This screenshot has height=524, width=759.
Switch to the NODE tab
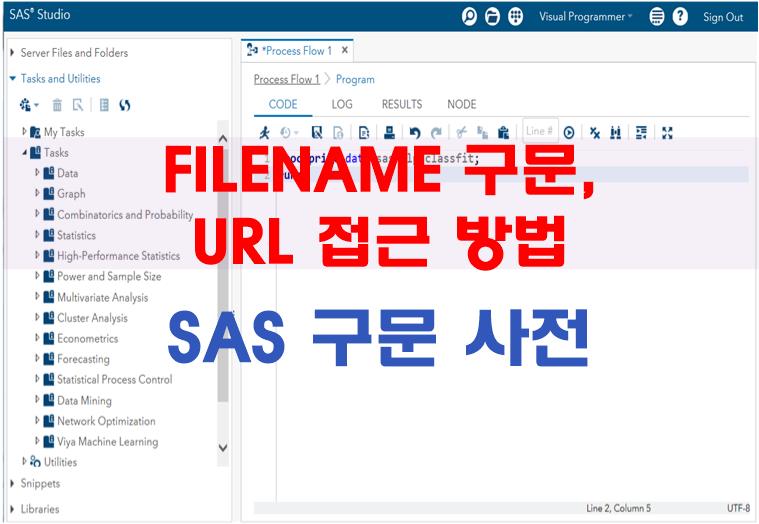[x=462, y=105]
